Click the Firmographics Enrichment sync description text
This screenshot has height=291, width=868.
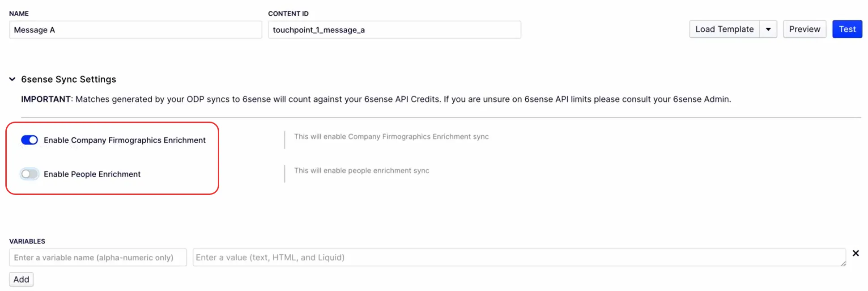(x=391, y=136)
